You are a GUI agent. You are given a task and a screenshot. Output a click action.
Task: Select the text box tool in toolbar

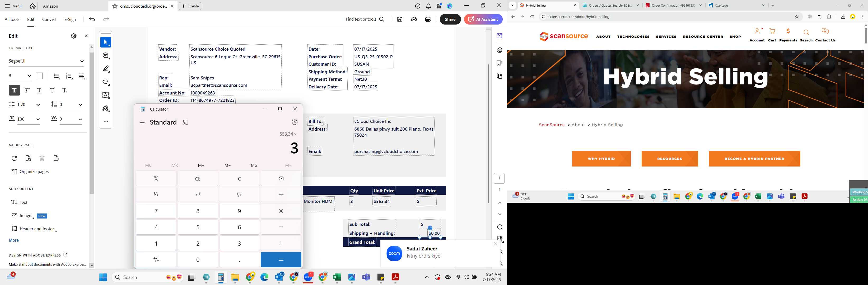[x=106, y=95]
